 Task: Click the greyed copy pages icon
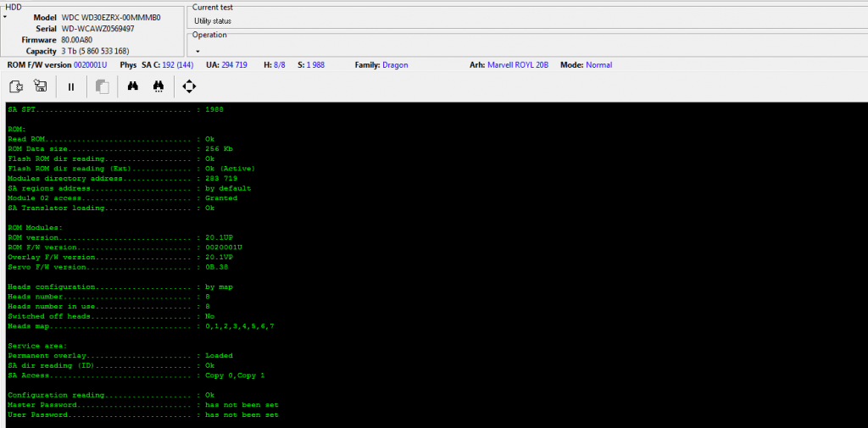pos(103,87)
